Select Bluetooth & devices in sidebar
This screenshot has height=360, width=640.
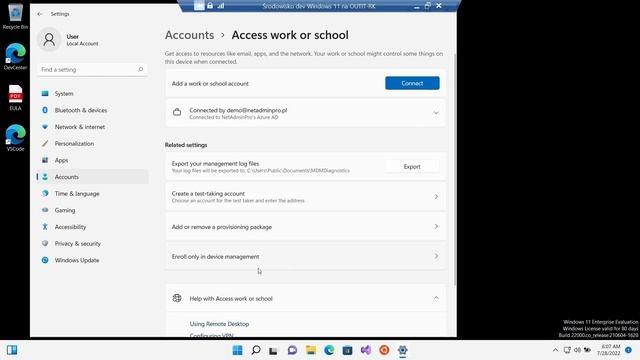pos(93,110)
